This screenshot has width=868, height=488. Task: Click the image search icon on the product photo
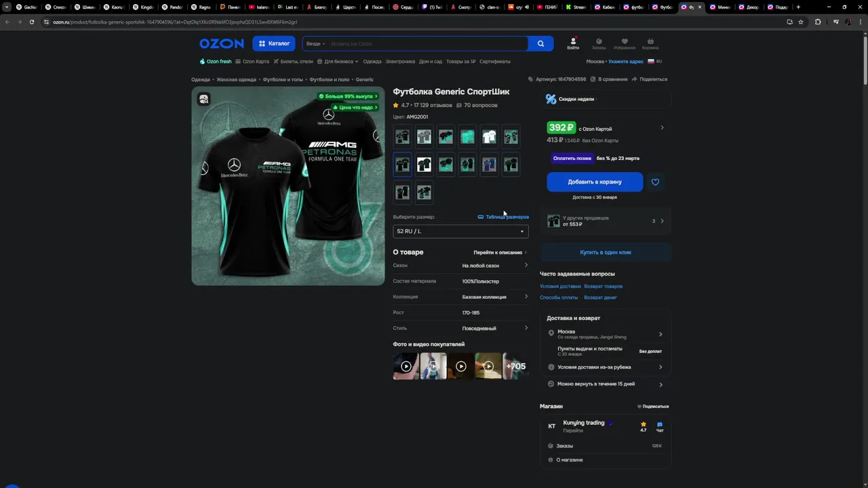click(x=203, y=99)
